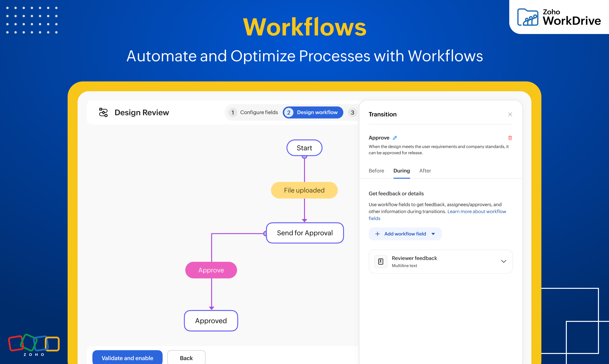Switch to the Before tab
The width and height of the screenshot is (609, 364).
pos(376,171)
